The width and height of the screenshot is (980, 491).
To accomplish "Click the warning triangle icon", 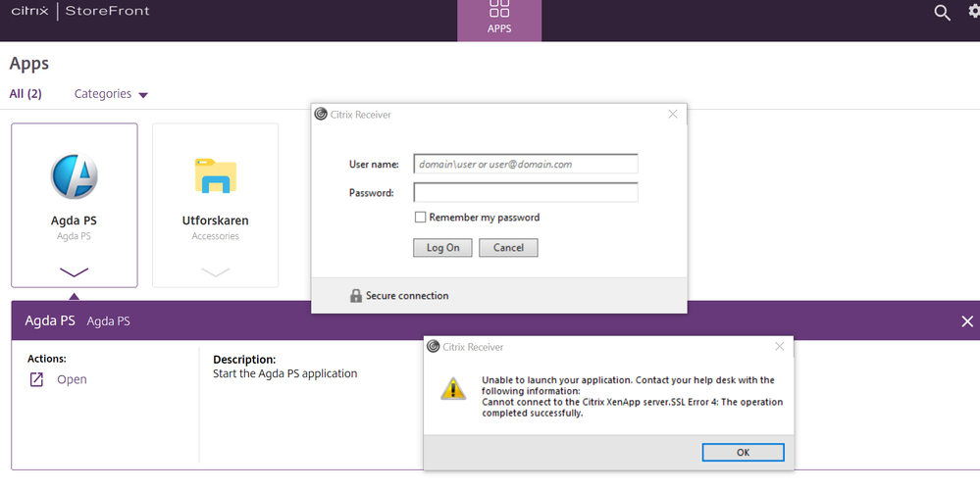I will point(453,388).
